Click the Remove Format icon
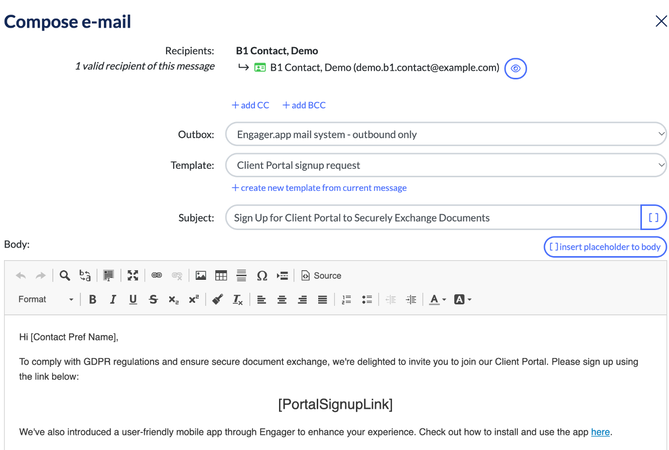The height and width of the screenshot is (450, 669). click(238, 299)
